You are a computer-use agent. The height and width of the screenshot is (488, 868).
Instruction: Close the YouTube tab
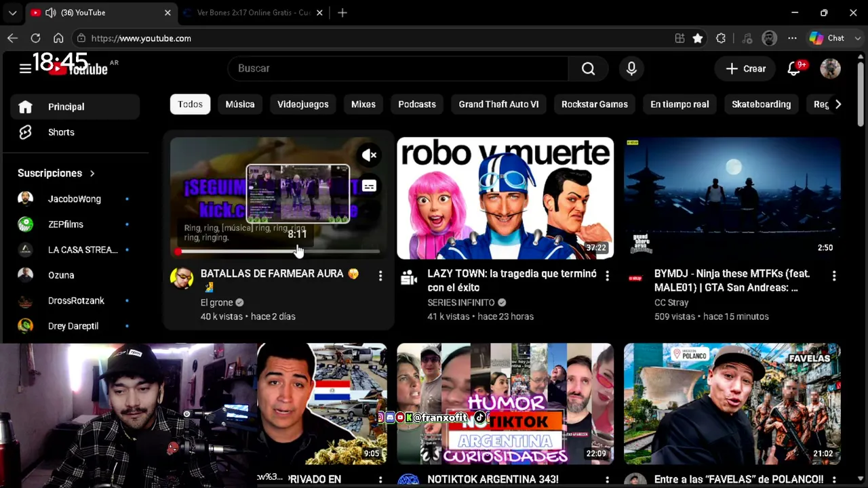click(x=167, y=13)
